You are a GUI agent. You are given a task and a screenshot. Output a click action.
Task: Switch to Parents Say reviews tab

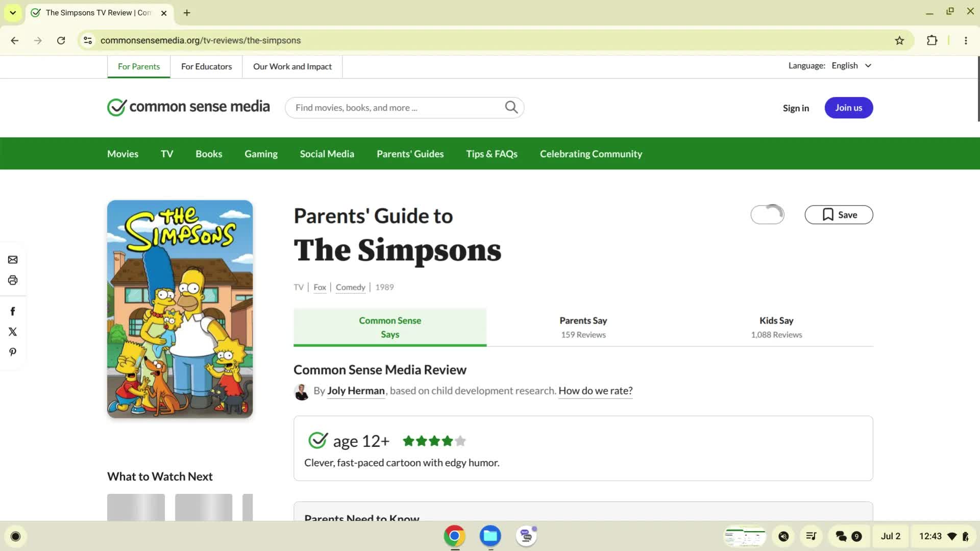click(x=583, y=327)
